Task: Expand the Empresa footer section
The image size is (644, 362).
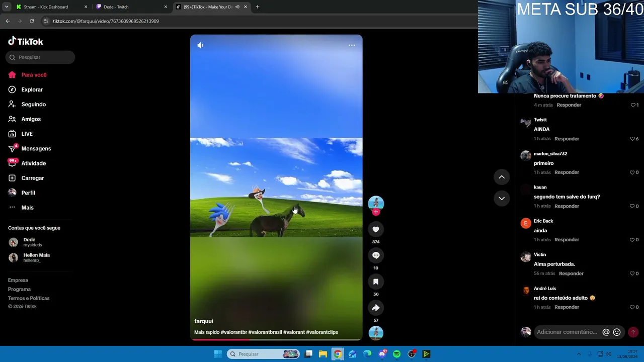Action: 18,280
